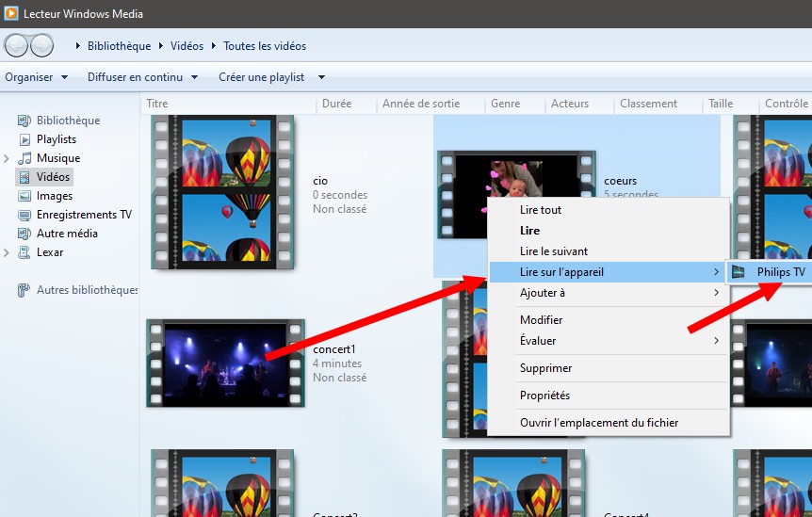The width and height of the screenshot is (812, 517).
Task: Click the Créer une playlist button
Action: (x=262, y=77)
